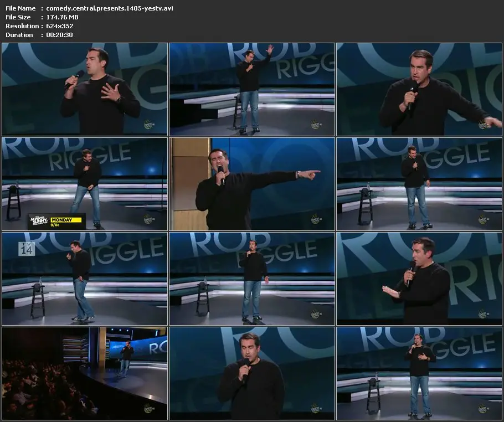Open the thumbnail with the Always Sunny promo banner
The image size is (504, 422).
tap(85, 184)
